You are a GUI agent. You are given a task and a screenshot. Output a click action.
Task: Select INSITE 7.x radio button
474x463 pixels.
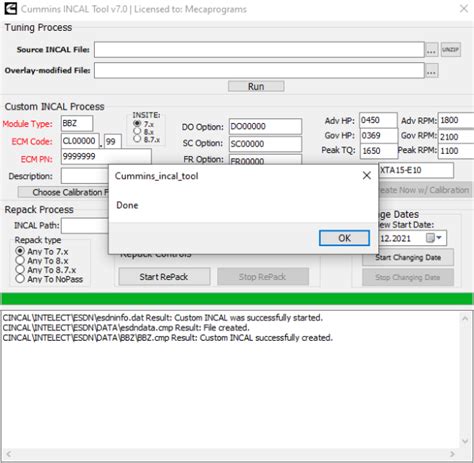[x=137, y=124]
